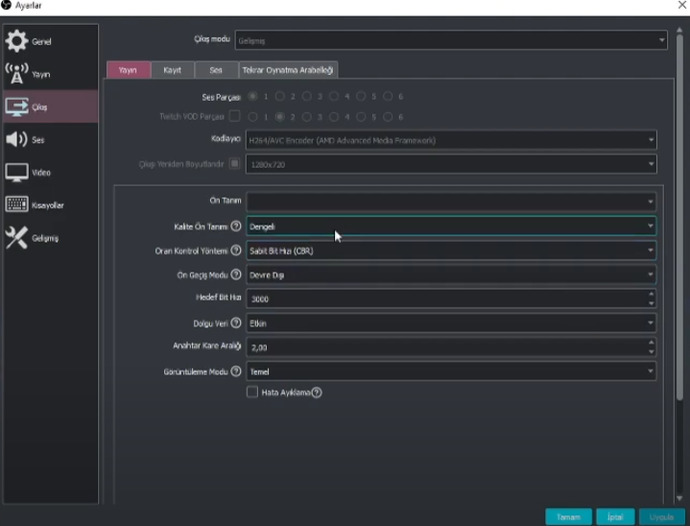The image size is (690, 526).
Task: Open the Kodlayıcı encoder dropdown
Action: (451, 140)
